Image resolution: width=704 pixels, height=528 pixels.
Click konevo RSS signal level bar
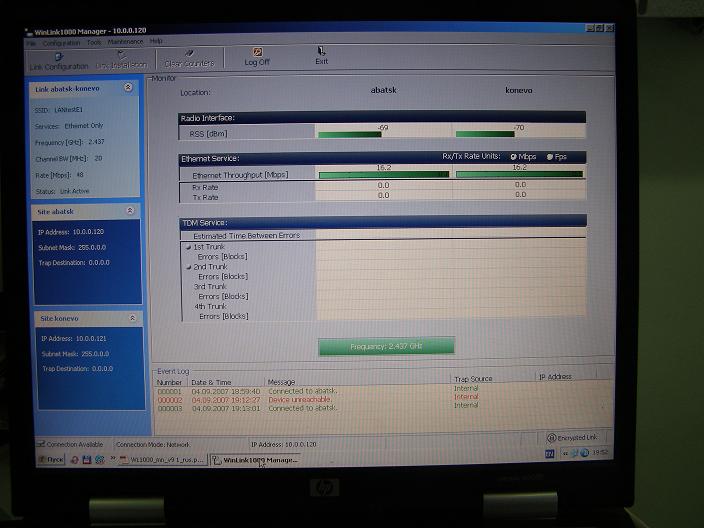pyautogui.click(x=485, y=134)
